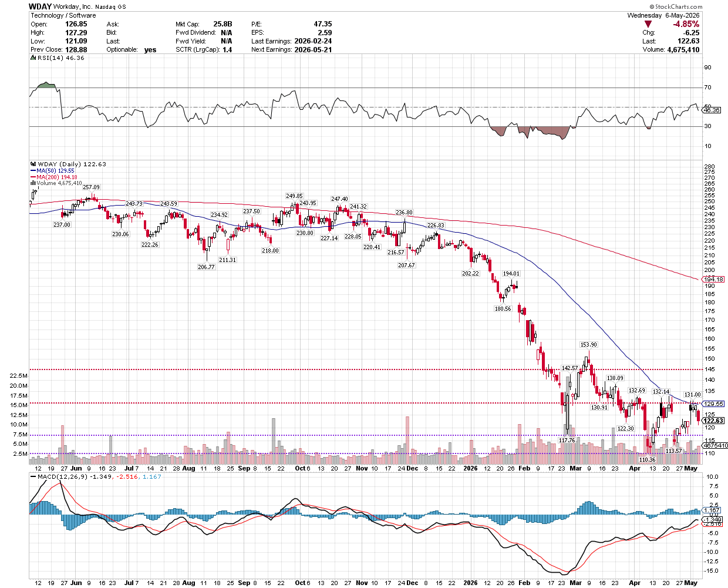Image resolution: width=728 pixels, height=588 pixels.
Task: Click the 194.18 MA(200) tag on right axis
Action: [x=713, y=280]
